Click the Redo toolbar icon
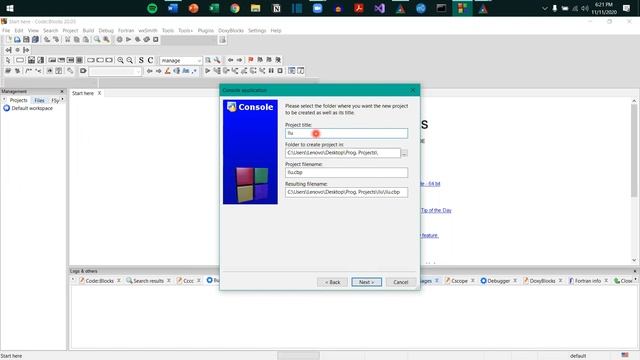 56,40
